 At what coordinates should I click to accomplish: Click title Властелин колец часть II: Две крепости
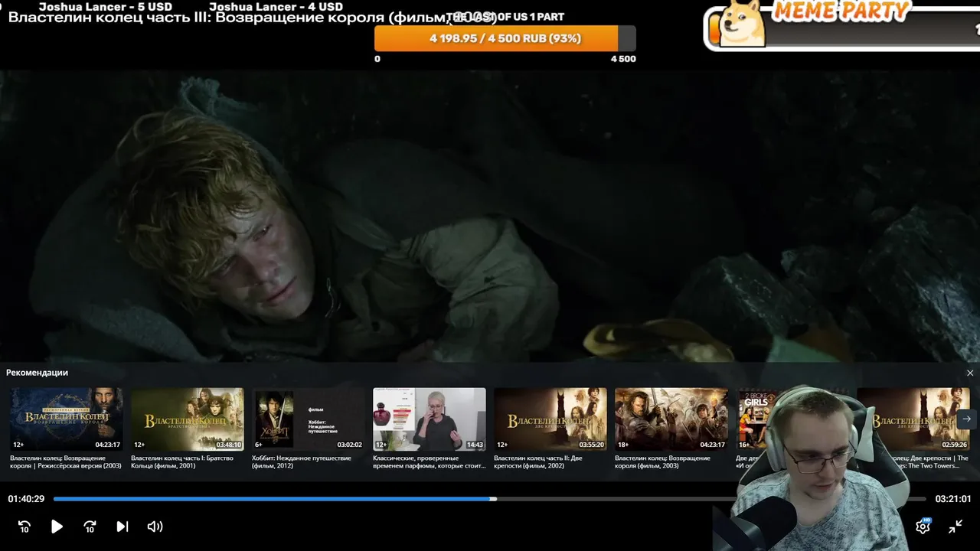[538, 462]
